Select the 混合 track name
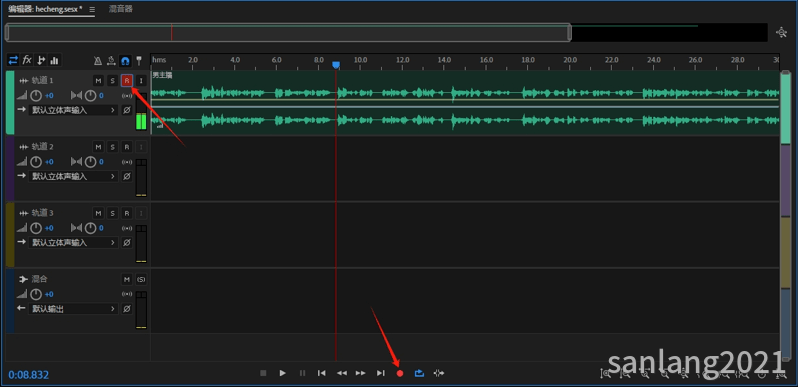Image resolution: width=798 pixels, height=387 pixels. pyautogui.click(x=40, y=280)
